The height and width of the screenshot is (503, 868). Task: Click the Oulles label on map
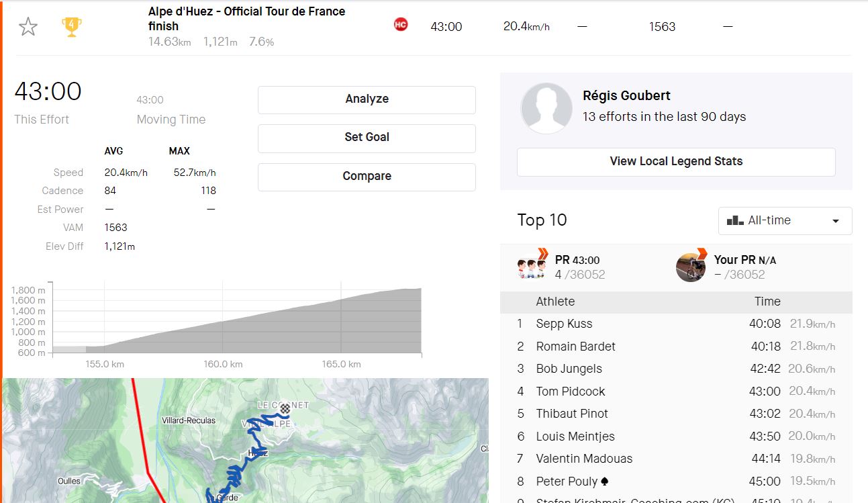[70, 482]
